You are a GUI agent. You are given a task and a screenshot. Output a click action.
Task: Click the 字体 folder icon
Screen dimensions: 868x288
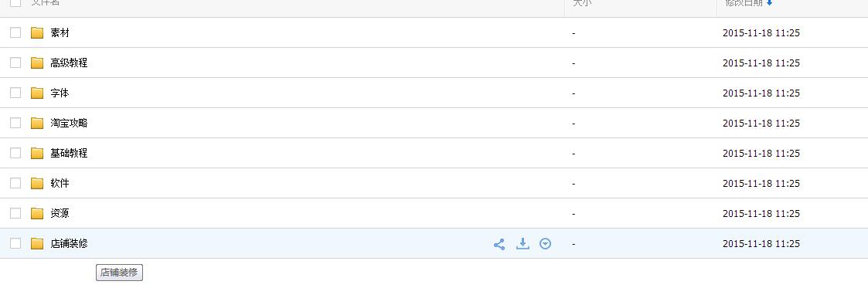point(37,93)
